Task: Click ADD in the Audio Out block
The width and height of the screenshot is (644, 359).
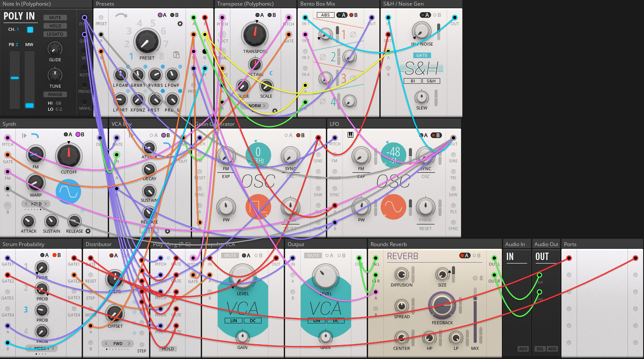Action: pos(552,349)
